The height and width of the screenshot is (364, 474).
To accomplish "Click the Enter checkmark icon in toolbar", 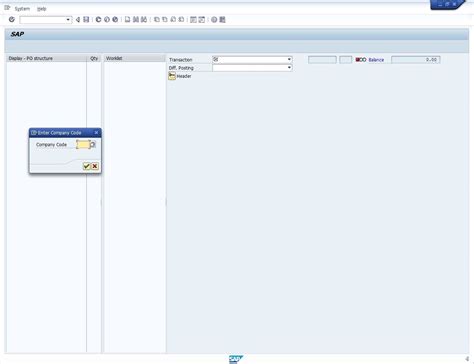I will pos(12,20).
